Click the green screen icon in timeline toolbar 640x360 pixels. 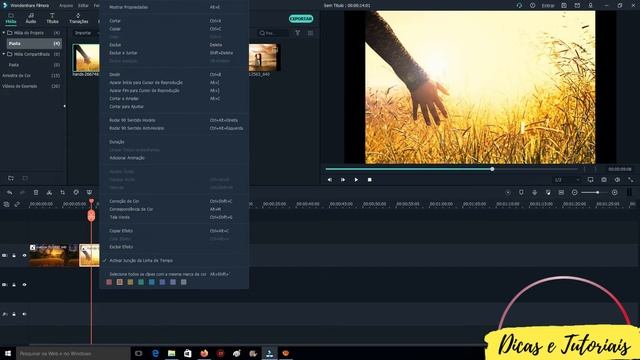click(89, 192)
